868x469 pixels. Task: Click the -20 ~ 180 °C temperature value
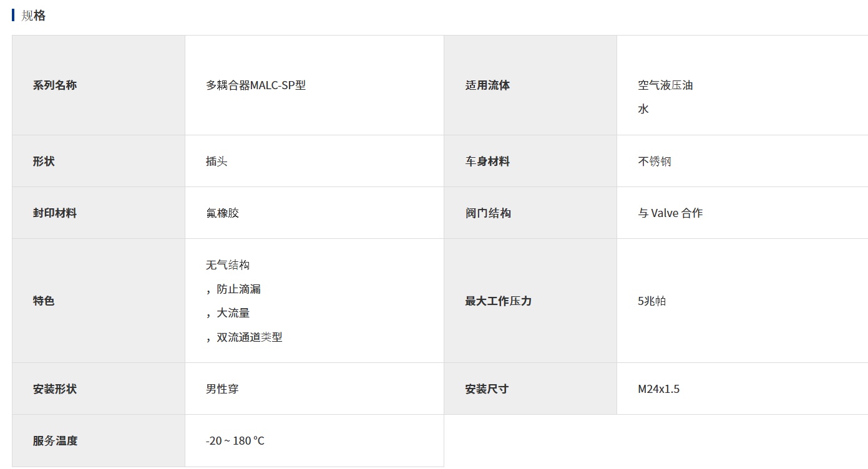(x=235, y=441)
